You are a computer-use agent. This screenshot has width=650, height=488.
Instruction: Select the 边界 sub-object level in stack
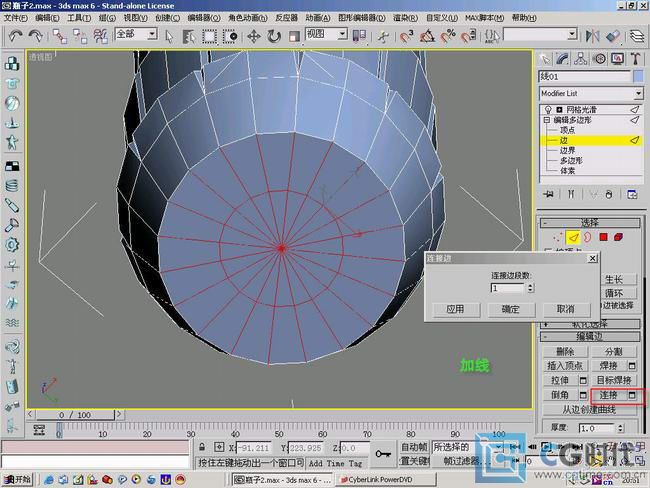[568, 150]
